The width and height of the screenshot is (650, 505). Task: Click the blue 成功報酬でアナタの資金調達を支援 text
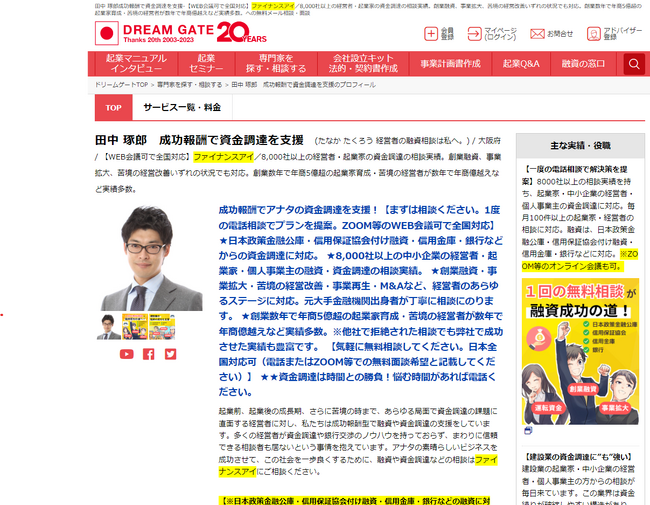pos(298,210)
